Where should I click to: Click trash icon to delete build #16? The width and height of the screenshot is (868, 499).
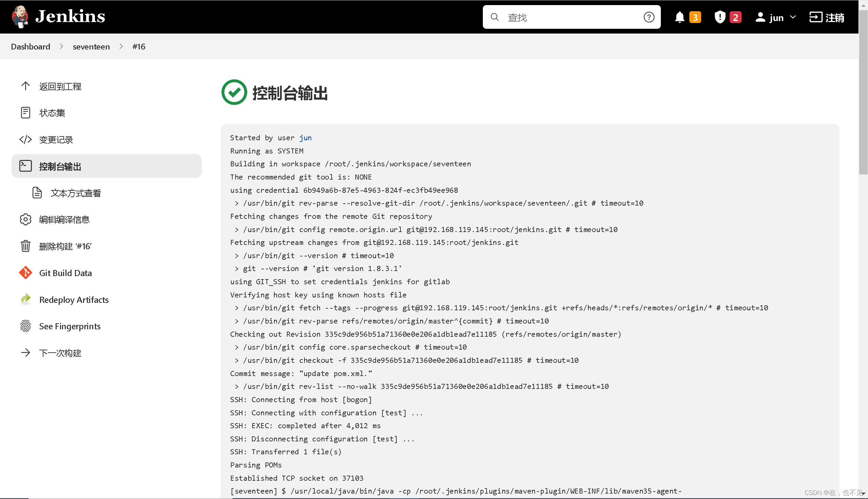click(x=25, y=246)
